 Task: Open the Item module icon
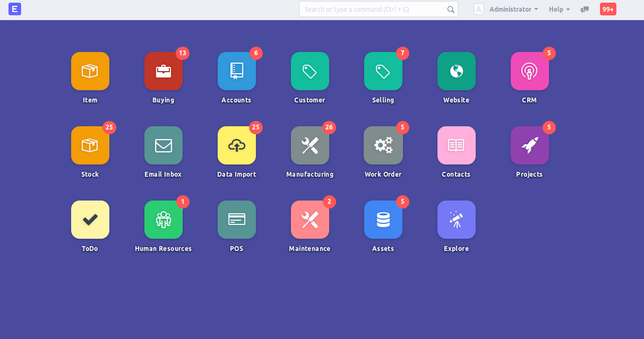coord(90,71)
